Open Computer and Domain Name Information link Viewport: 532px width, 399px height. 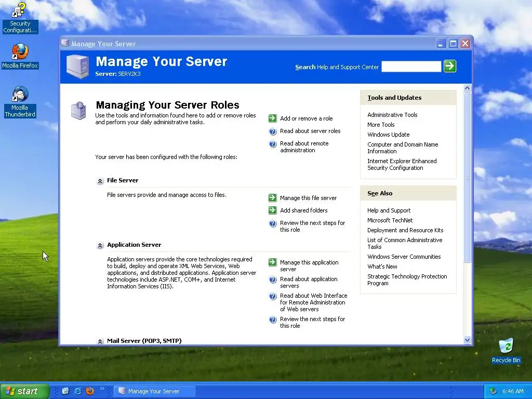pos(403,148)
